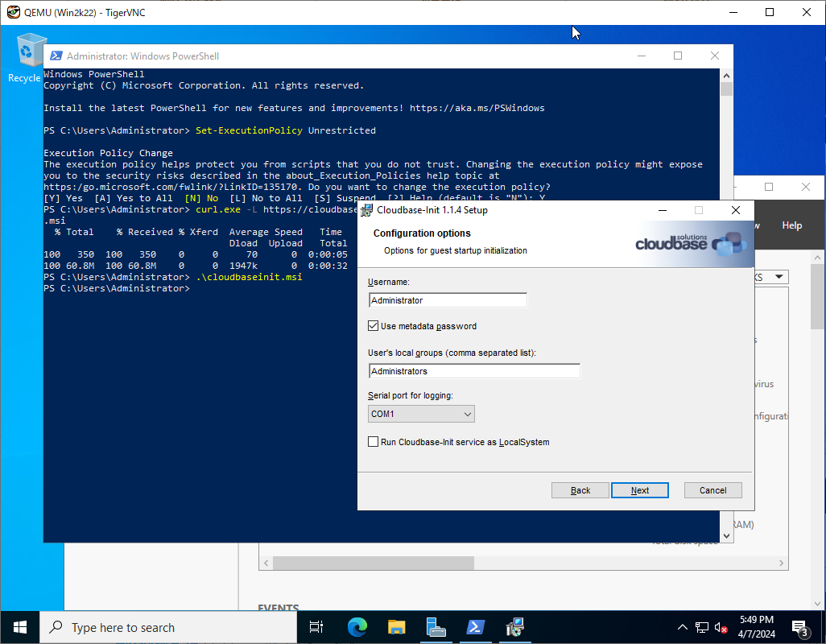Select the Cloudbase installer taskbar icon
Image resolution: width=826 pixels, height=644 pixels.
point(514,627)
